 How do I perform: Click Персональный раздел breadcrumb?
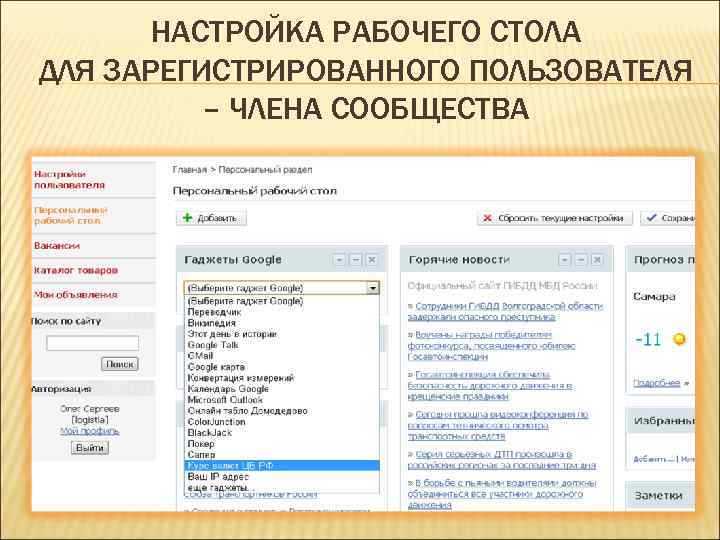point(265,170)
